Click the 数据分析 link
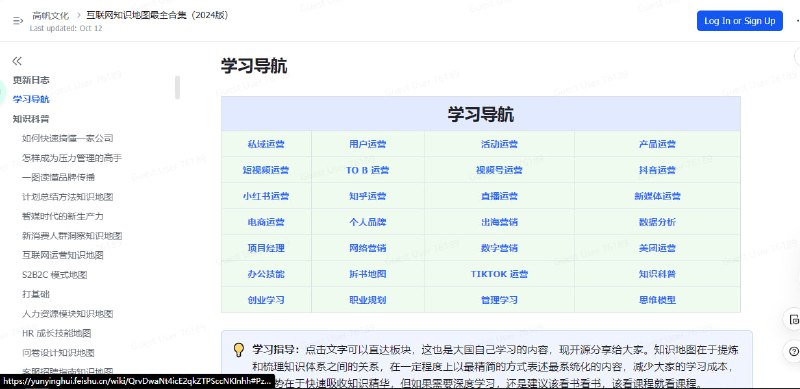Screen dimensions: 800x389 coord(657,222)
